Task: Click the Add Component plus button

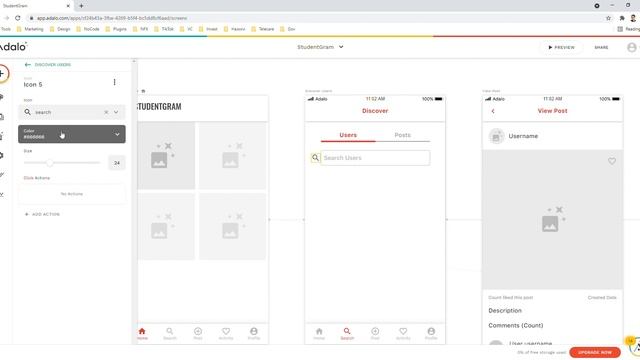Action: coord(2,74)
